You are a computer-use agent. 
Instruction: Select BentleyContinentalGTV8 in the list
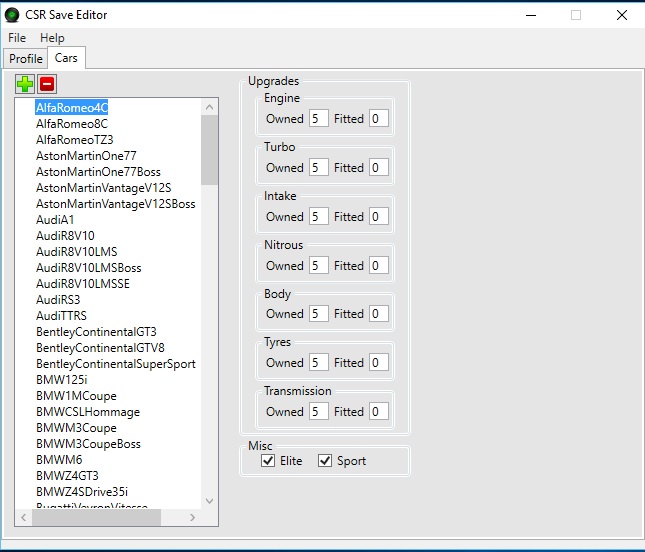pyautogui.click(x=100, y=348)
